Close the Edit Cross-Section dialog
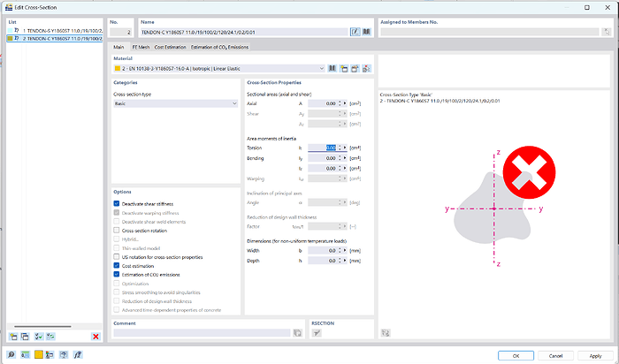The image size is (619, 364). [608, 7]
